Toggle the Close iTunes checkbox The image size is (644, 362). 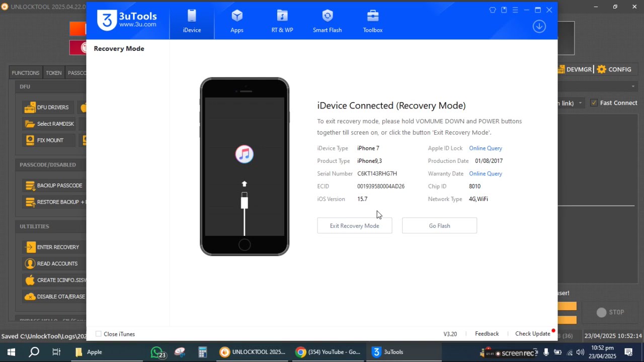[99, 334]
